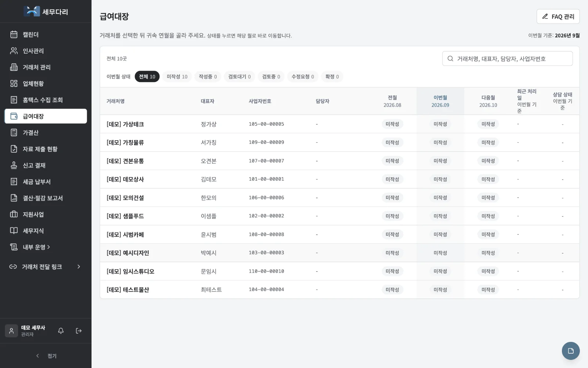
Task: Focus the 거래처명 search input field
Action: (x=507, y=59)
